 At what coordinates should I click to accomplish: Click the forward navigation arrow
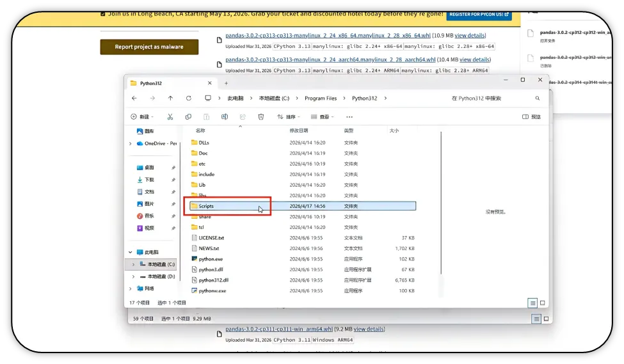coord(152,99)
